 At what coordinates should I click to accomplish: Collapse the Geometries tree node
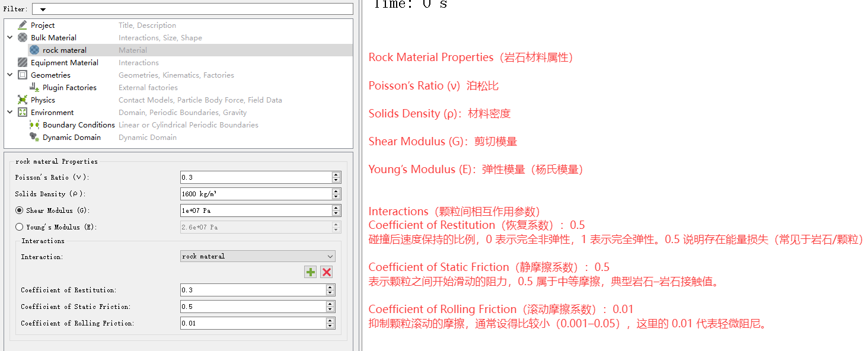click(10, 75)
